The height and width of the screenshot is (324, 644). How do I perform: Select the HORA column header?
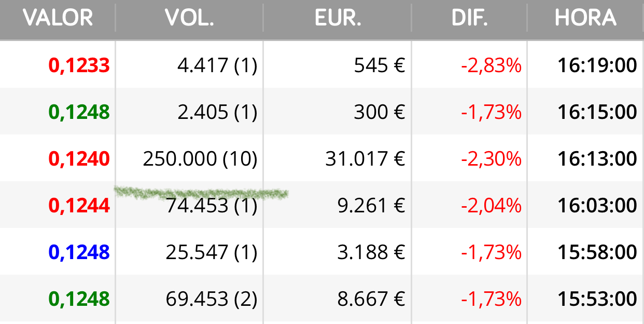585,19
